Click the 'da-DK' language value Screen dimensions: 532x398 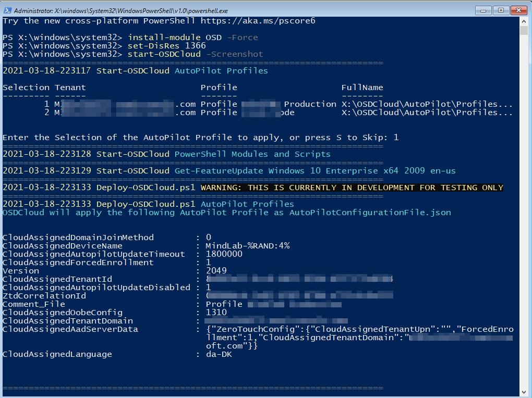tap(219, 354)
